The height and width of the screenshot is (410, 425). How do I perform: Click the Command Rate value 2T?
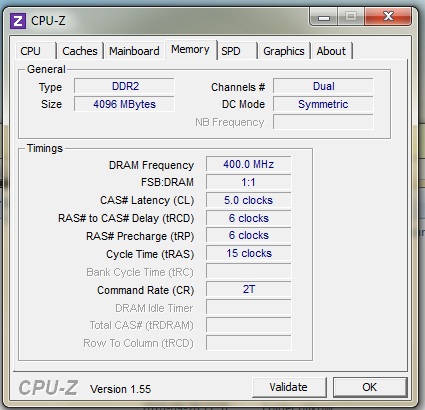[249, 289]
